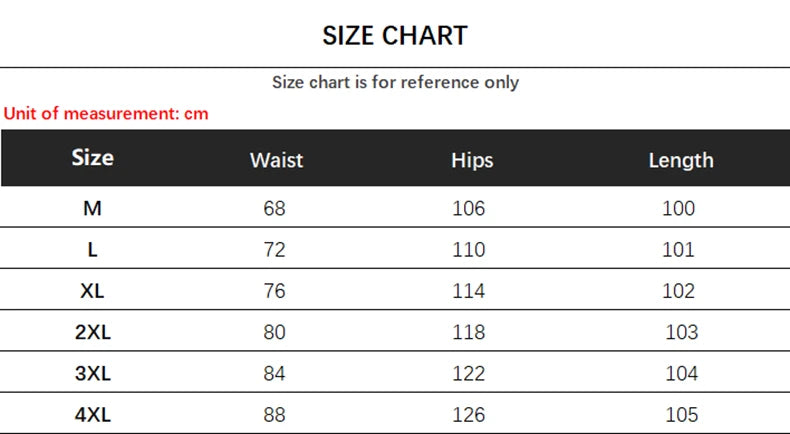
Task: Click the L size row label
Action: [93, 250]
